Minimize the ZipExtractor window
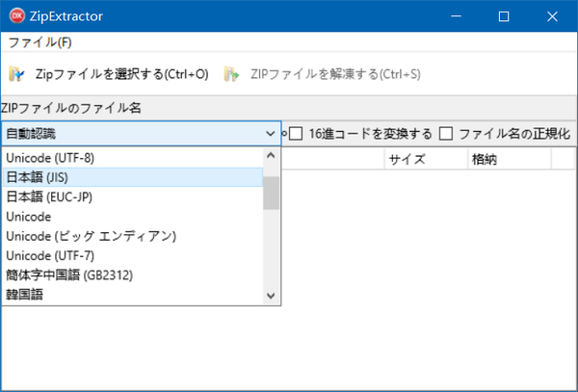The height and width of the screenshot is (392, 578). coord(456,16)
